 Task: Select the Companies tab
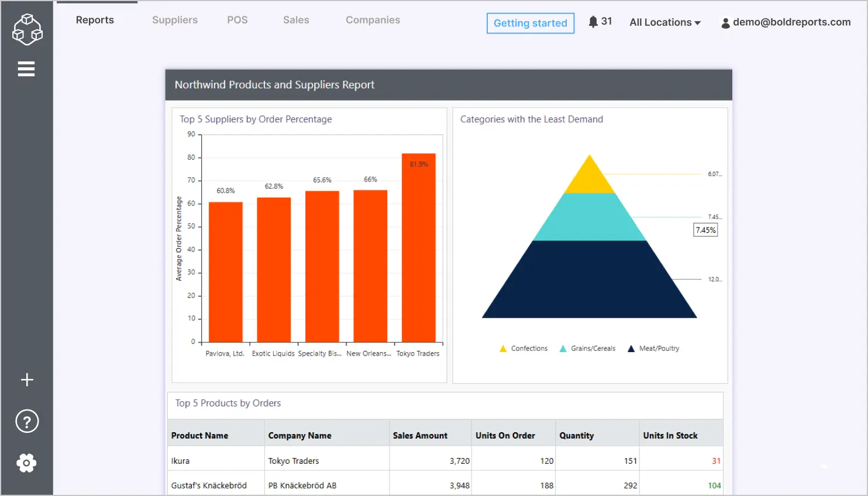point(373,19)
